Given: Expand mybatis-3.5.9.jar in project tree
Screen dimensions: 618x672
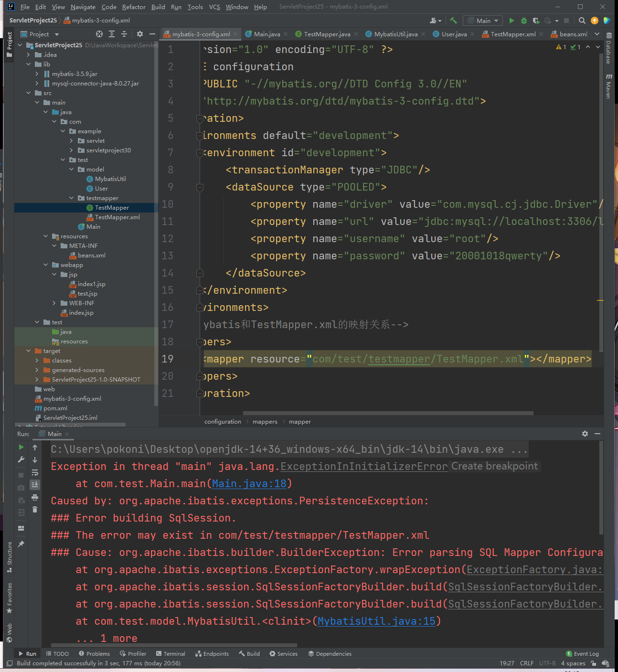Looking at the screenshot, I should (x=37, y=74).
